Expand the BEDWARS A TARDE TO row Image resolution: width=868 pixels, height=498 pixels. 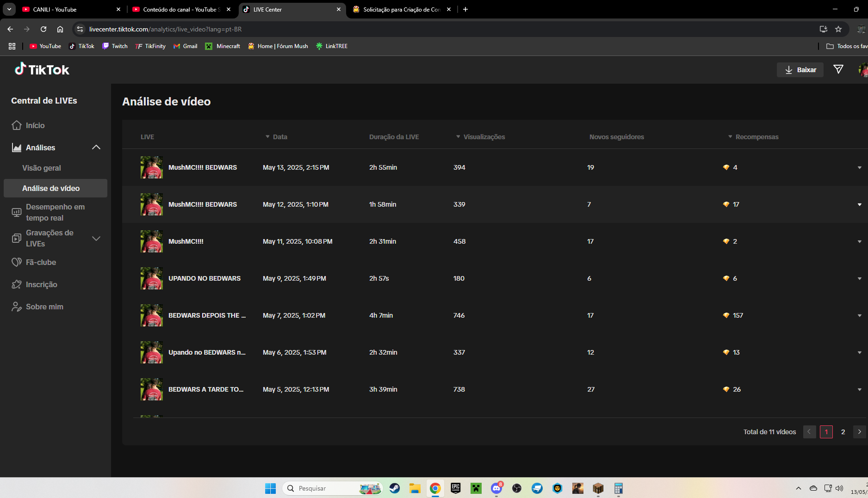(x=859, y=389)
